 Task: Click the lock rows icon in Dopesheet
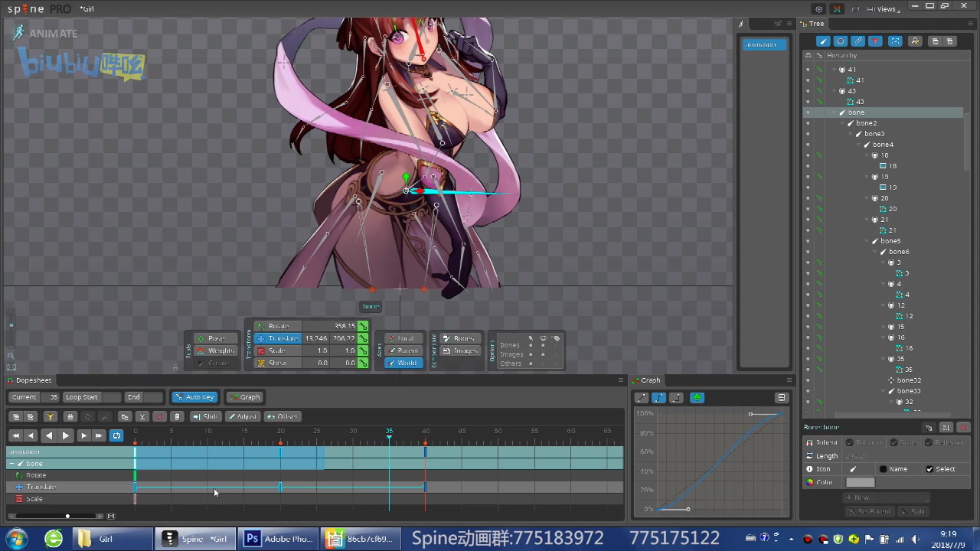tap(70, 417)
